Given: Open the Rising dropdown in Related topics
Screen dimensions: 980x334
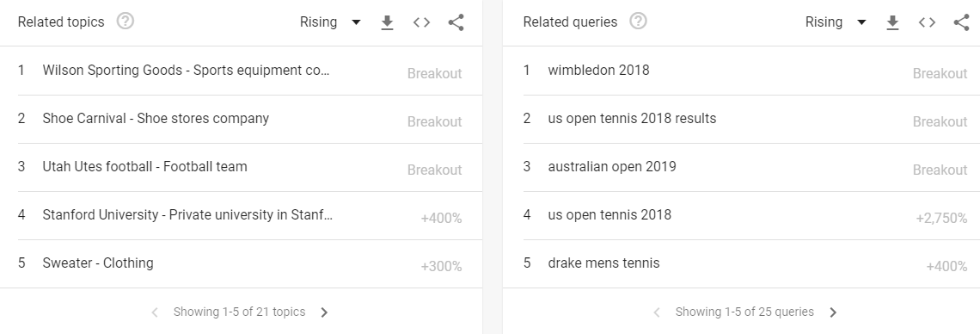Looking at the screenshot, I should [x=330, y=22].
